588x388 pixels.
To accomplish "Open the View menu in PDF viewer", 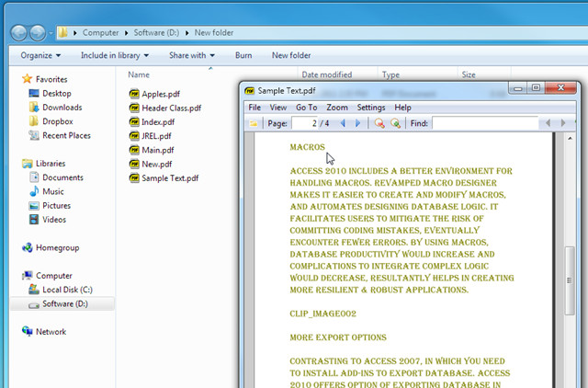I will 277,108.
